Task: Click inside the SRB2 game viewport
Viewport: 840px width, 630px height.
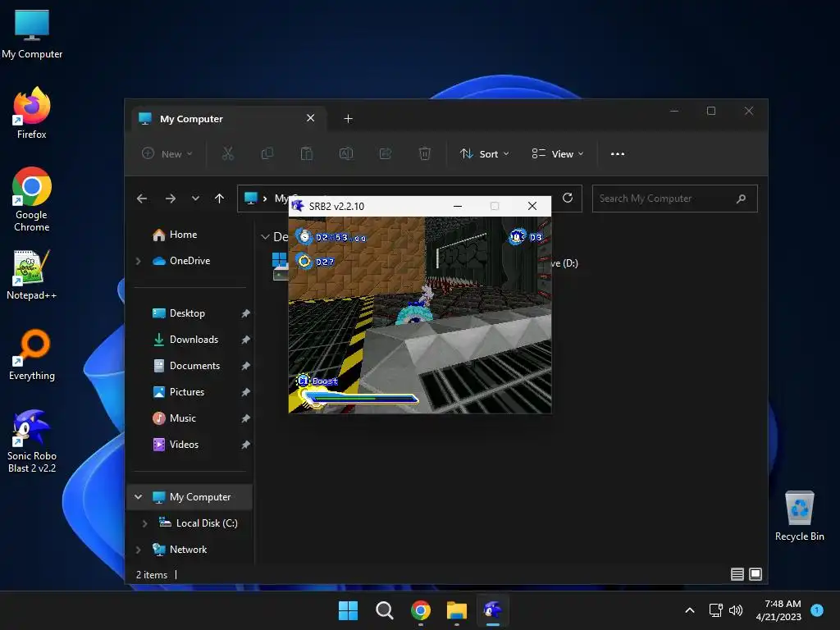Action: (x=420, y=314)
